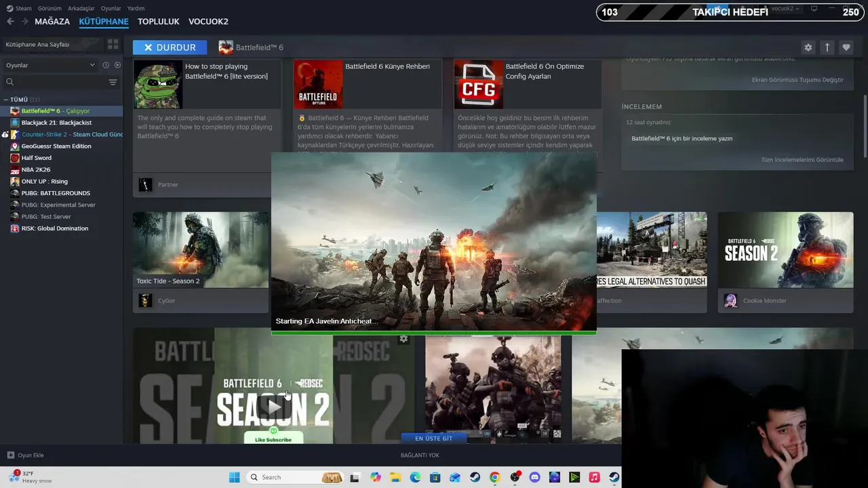Viewport: 868px width, 488px height.
Task: Open File Explorer from taskbar
Action: pyautogui.click(x=395, y=477)
